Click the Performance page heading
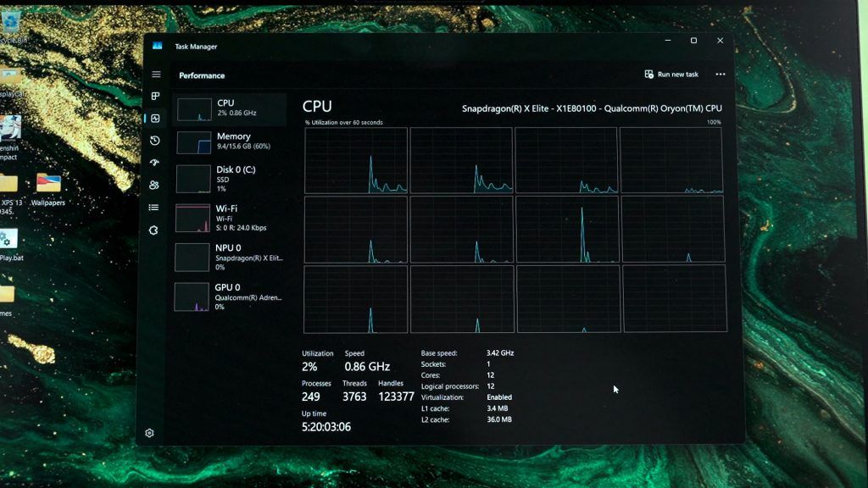 [202, 75]
